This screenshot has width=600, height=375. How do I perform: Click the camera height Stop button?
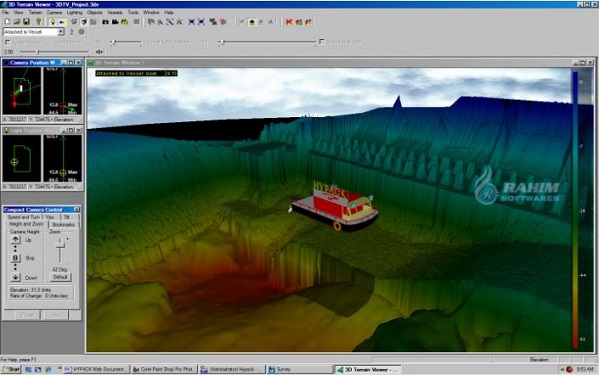point(15,258)
